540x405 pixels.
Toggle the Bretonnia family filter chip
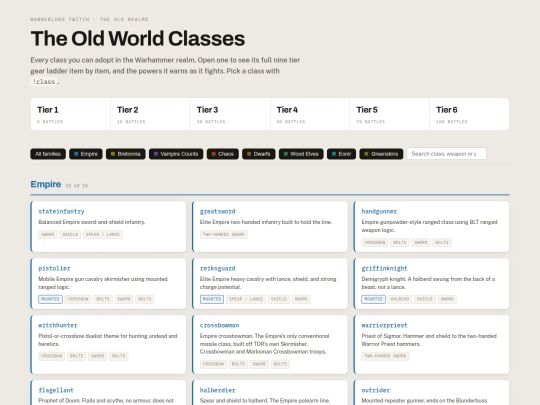pos(126,154)
